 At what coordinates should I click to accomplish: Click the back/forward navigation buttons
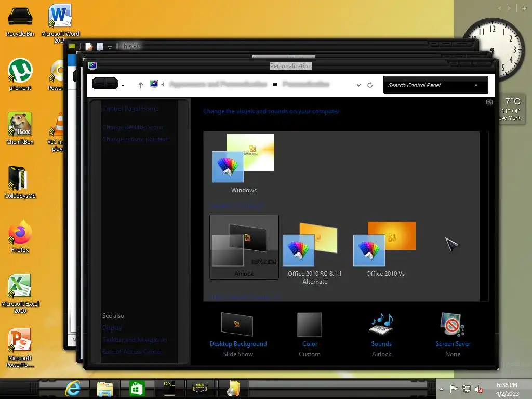[105, 84]
